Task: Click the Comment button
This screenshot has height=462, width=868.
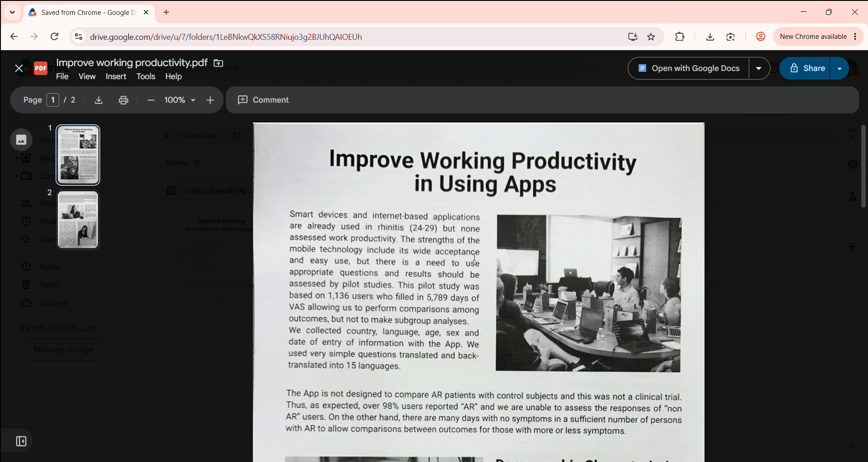Action: pyautogui.click(x=264, y=100)
